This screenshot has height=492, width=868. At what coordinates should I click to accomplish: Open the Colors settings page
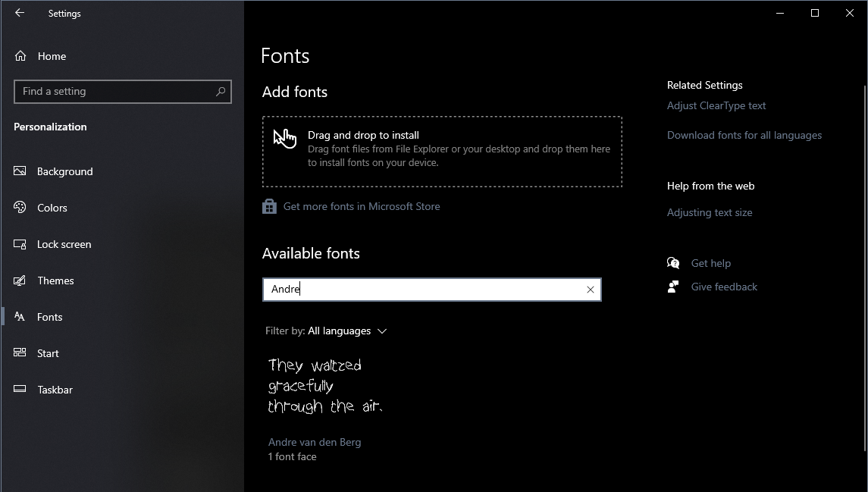52,208
